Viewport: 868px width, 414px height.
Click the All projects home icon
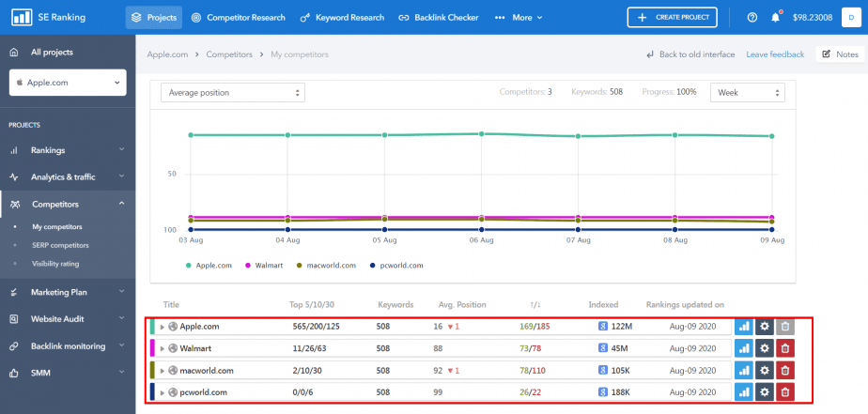14,52
